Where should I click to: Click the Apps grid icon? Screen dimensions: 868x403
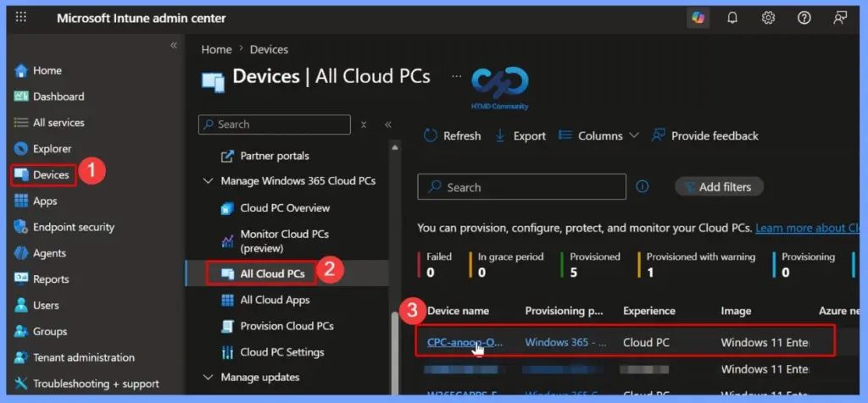pos(21,201)
